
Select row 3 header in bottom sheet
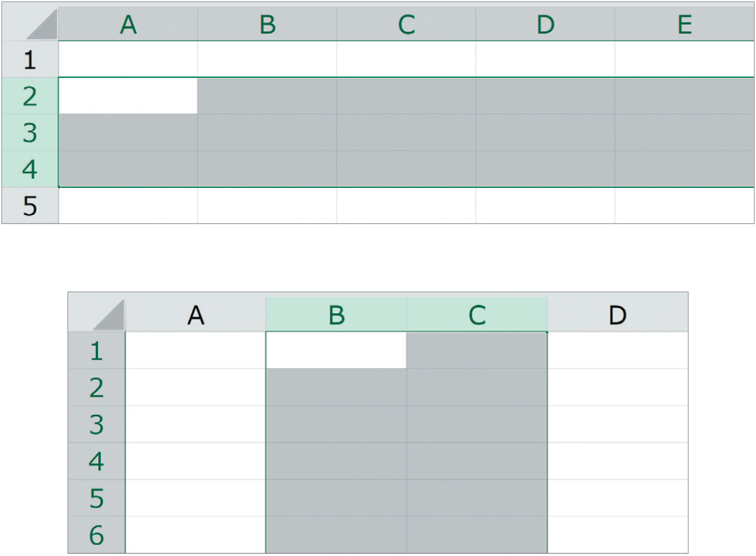tap(97, 424)
